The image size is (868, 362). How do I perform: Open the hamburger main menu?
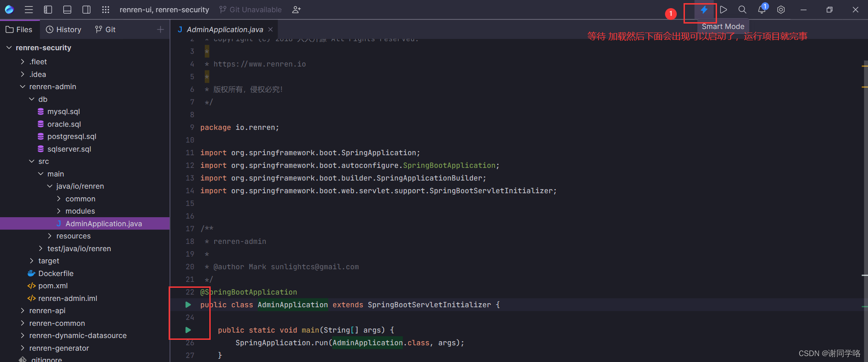(x=29, y=10)
